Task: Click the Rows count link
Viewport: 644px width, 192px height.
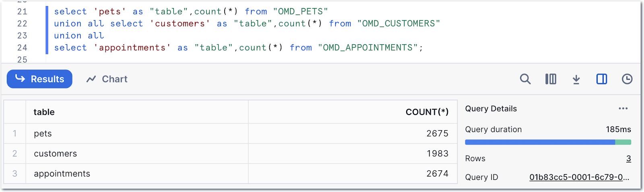Action: click(x=628, y=159)
